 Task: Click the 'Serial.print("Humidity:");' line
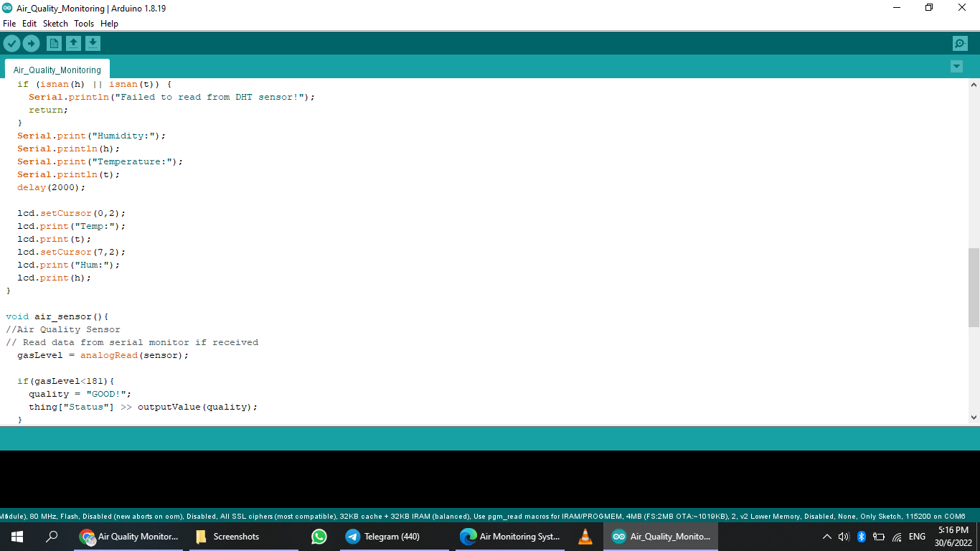coord(92,136)
